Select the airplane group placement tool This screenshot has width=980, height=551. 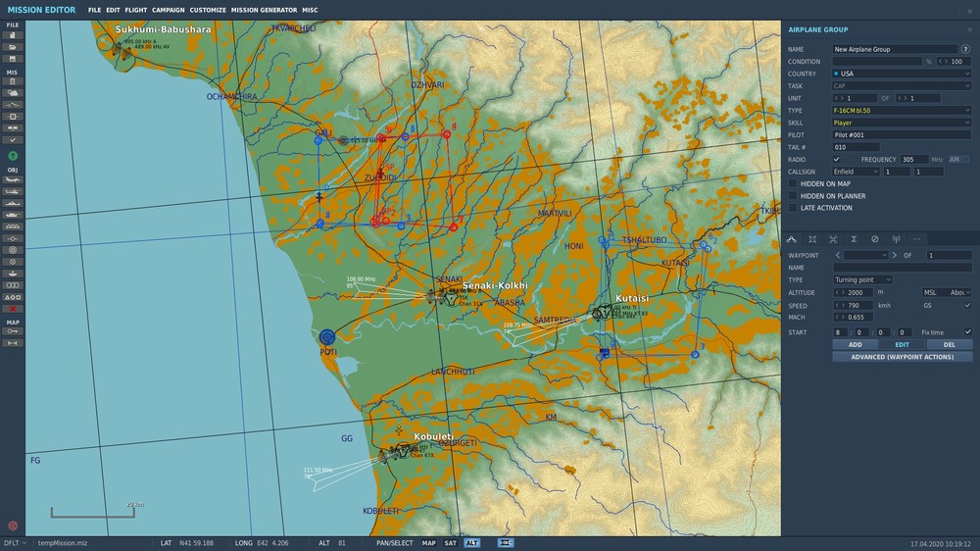tap(13, 179)
